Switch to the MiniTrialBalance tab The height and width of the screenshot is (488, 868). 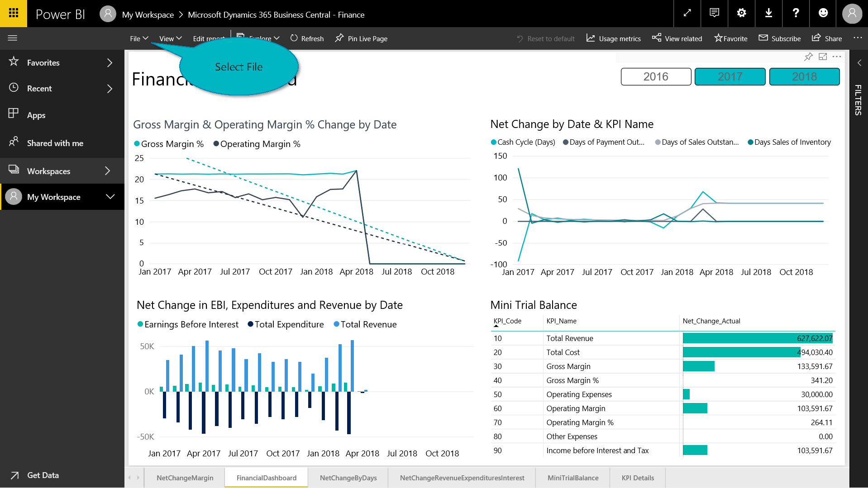click(x=572, y=478)
